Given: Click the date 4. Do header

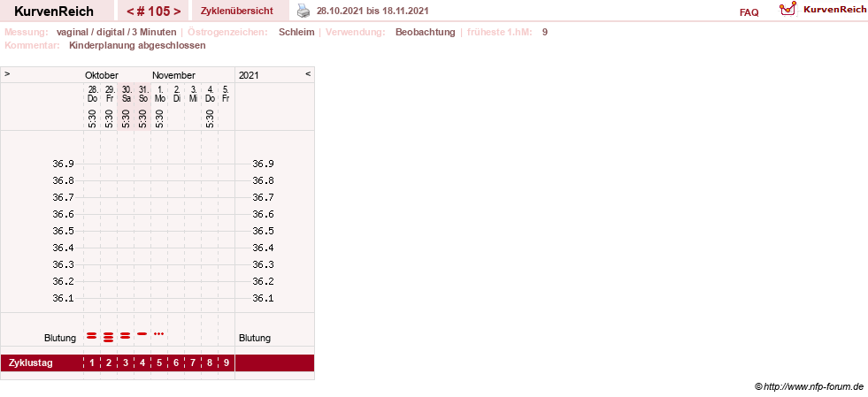Looking at the screenshot, I should 210,94.
